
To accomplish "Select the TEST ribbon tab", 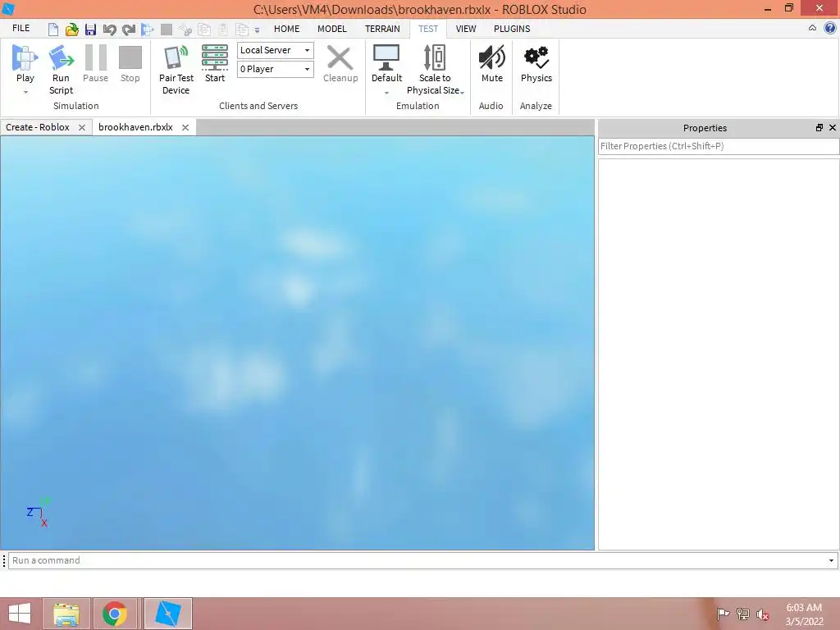I will [428, 29].
